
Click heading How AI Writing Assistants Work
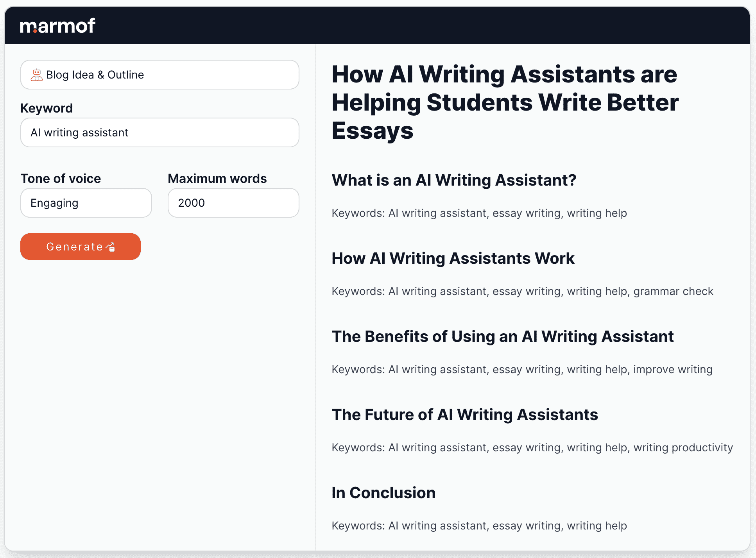(x=453, y=258)
